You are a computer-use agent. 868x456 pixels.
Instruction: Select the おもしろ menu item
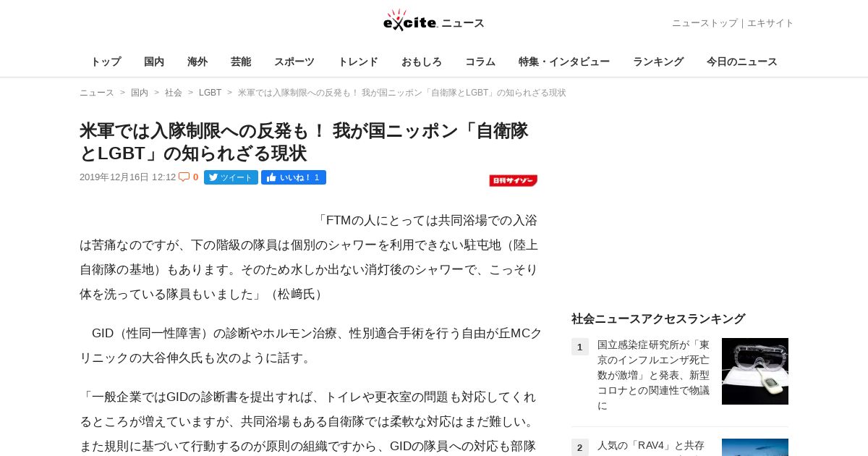coord(422,62)
